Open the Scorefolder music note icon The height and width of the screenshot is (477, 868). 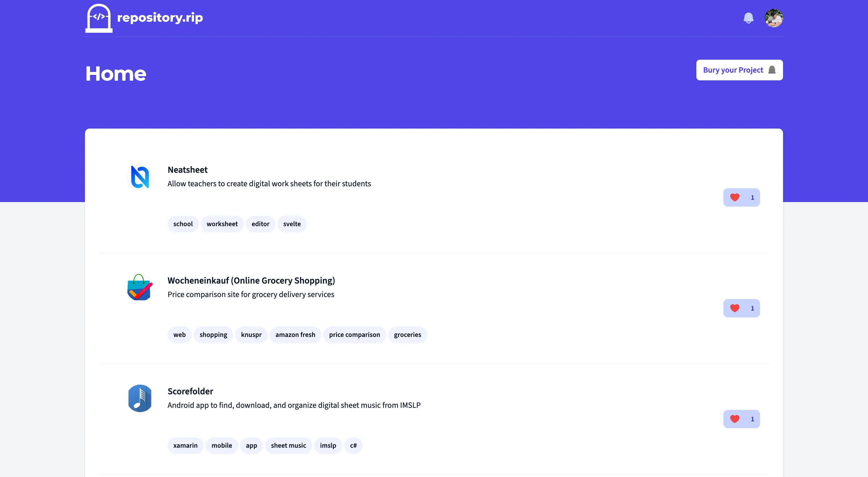point(140,398)
